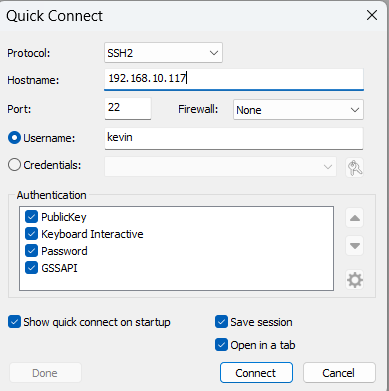Image resolution: width=389 pixels, height=391 pixels.
Task: Open the Firewall None dropdown
Action: [x=298, y=110]
